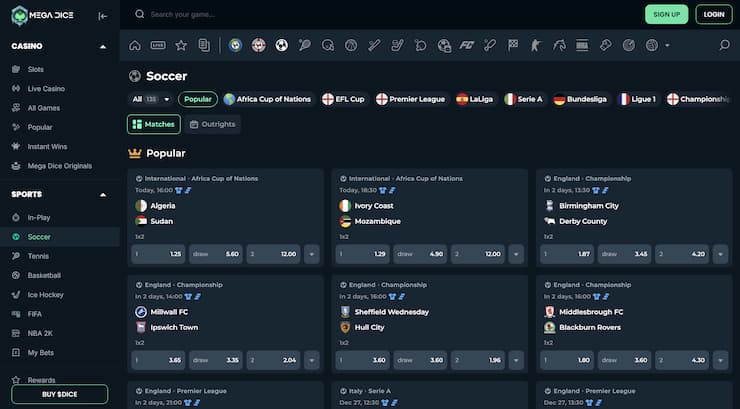Select the basketball sport icon in toolbar
The image size is (740, 409).
(x=350, y=45)
